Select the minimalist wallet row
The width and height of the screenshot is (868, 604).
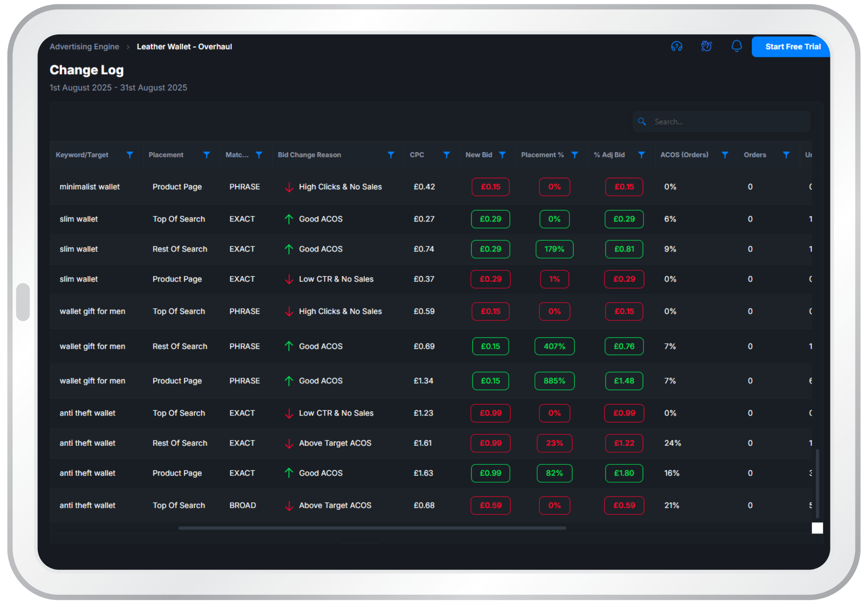(x=90, y=187)
